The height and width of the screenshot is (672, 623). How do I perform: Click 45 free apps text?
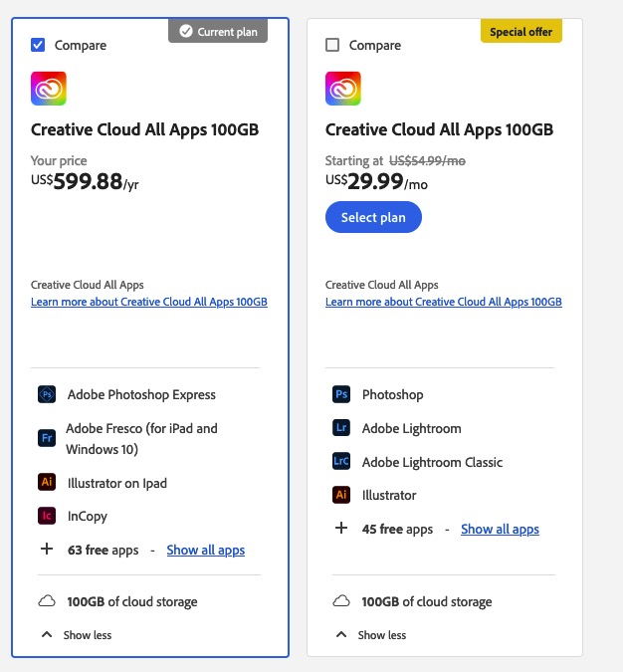397,530
